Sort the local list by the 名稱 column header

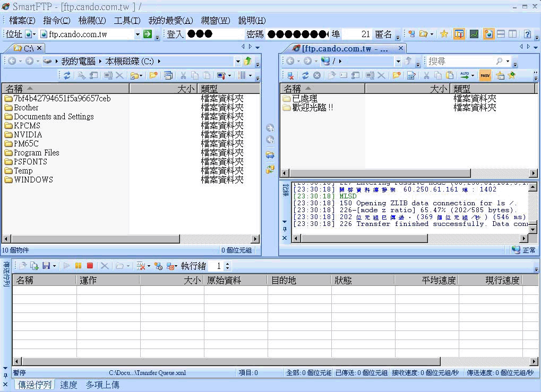[x=65, y=89]
